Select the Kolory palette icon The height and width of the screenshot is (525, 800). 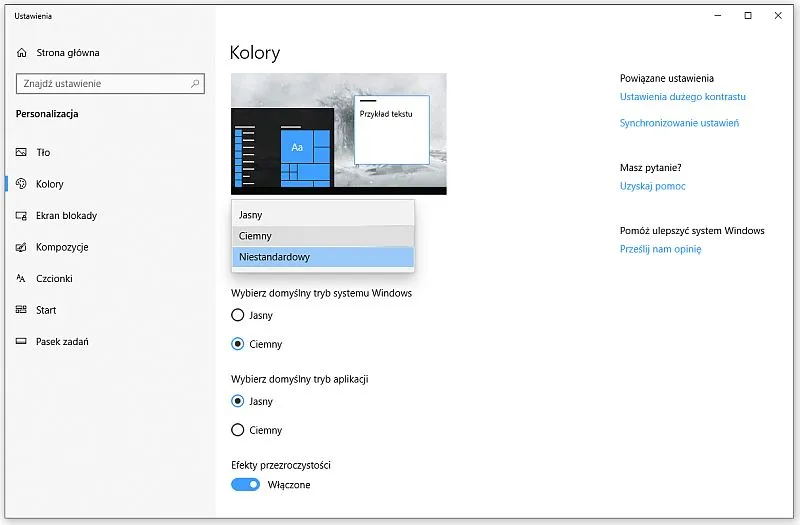coord(22,184)
